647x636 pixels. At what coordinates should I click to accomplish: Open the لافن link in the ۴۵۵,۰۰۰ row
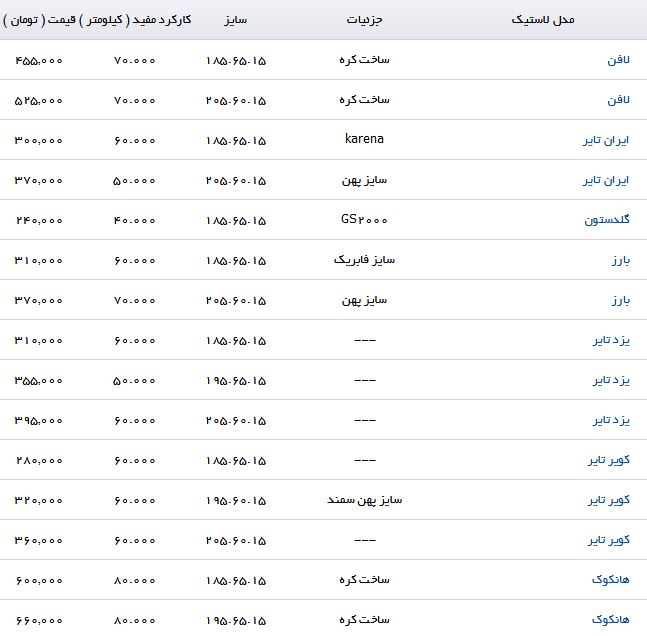(618, 60)
